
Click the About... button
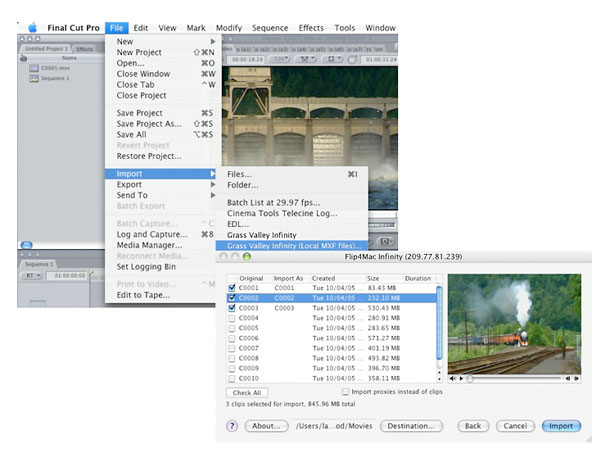[x=266, y=426]
